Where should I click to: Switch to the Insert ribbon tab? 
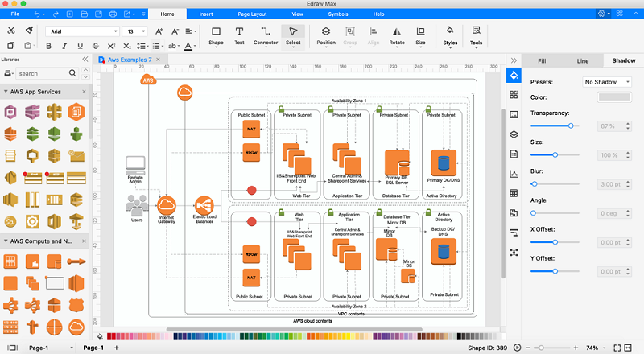tap(206, 14)
